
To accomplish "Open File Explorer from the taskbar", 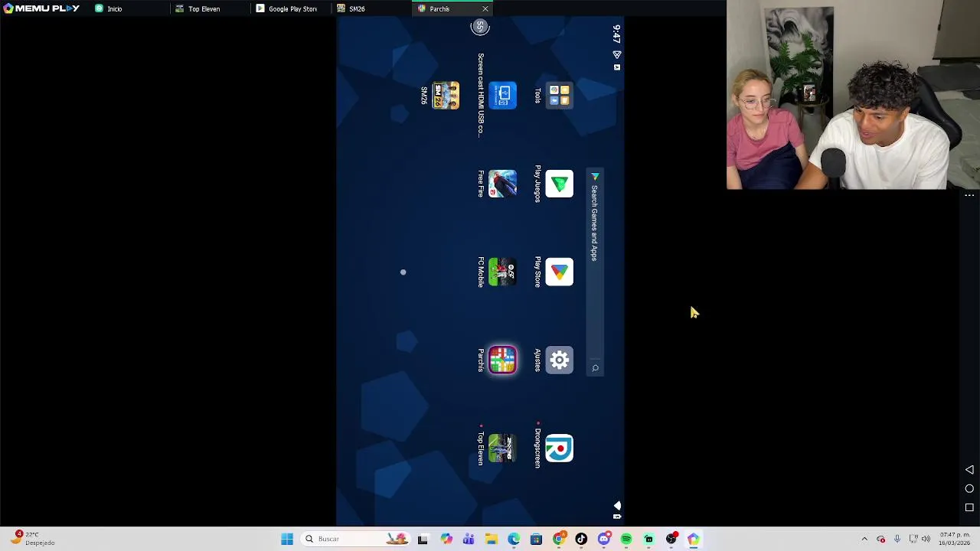I will click(491, 539).
